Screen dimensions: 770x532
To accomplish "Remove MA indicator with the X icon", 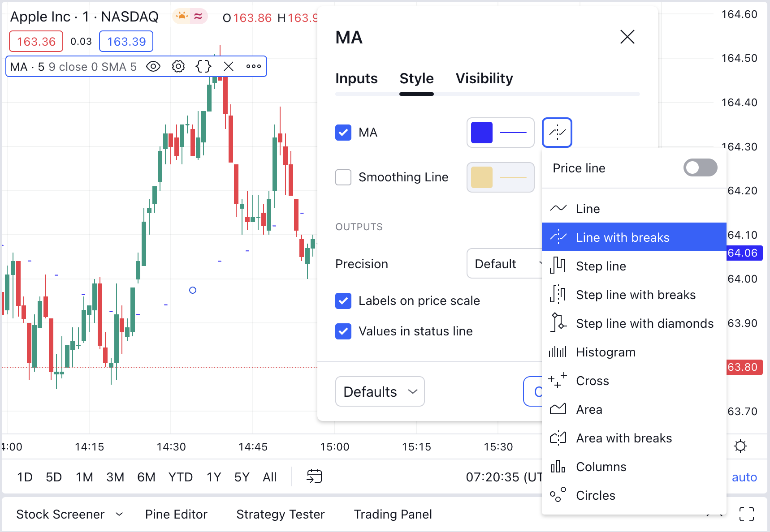I will click(x=229, y=67).
